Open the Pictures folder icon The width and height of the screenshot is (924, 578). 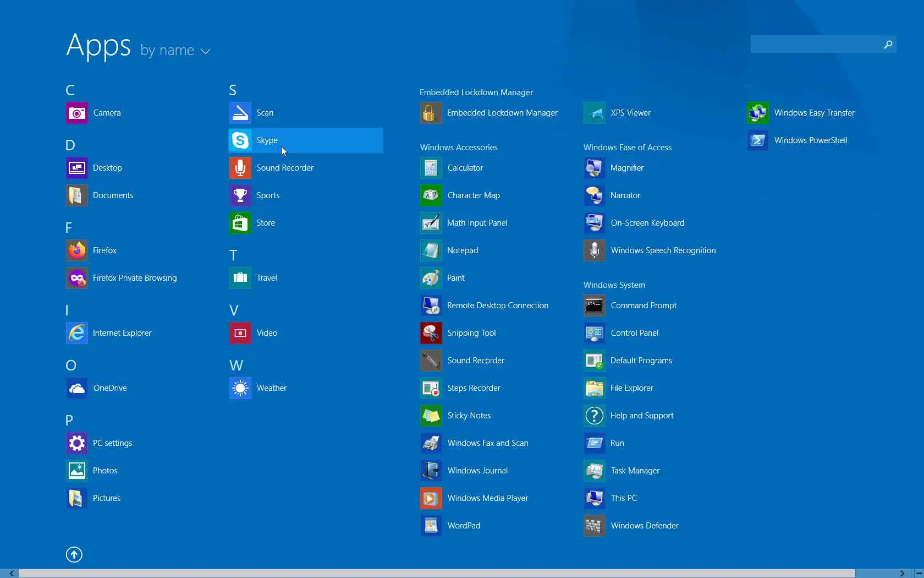click(77, 498)
